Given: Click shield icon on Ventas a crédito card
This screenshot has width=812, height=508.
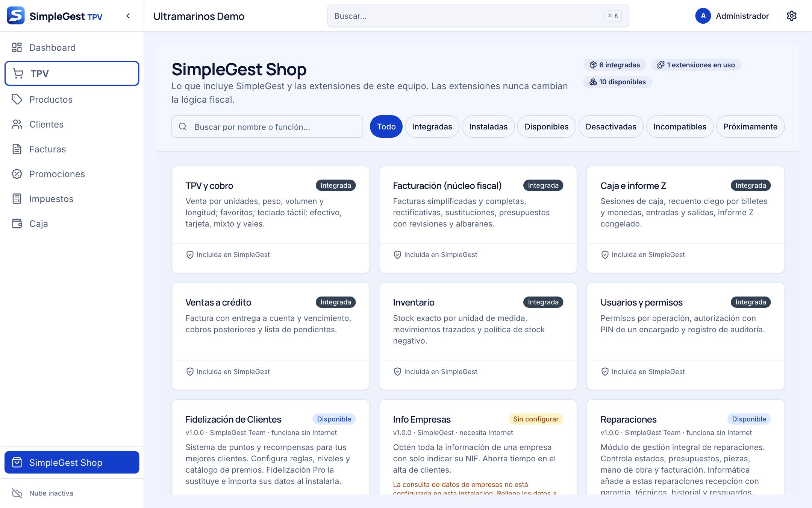Looking at the screenshot, I should pos(190,372).
